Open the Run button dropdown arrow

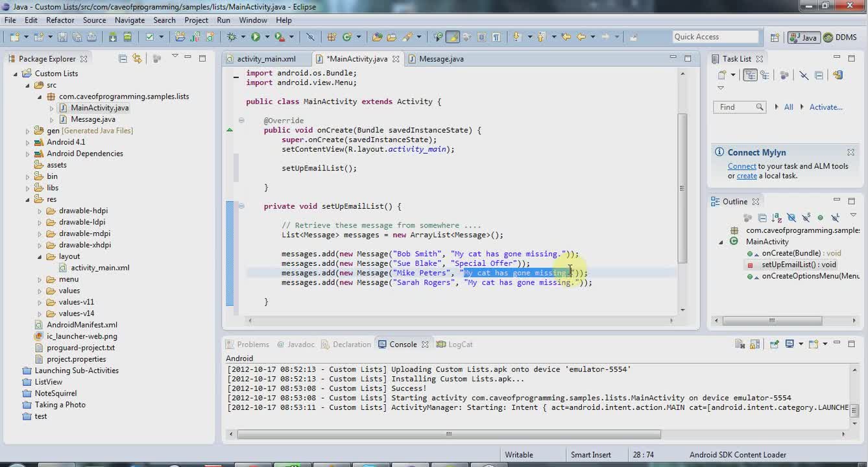pyautogui.click(x=267, y=37)
